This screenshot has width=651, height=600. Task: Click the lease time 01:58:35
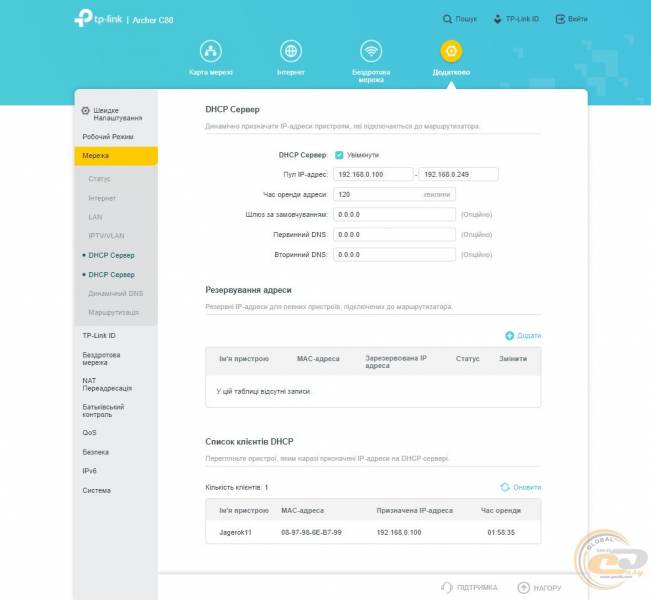pos(501,532)
